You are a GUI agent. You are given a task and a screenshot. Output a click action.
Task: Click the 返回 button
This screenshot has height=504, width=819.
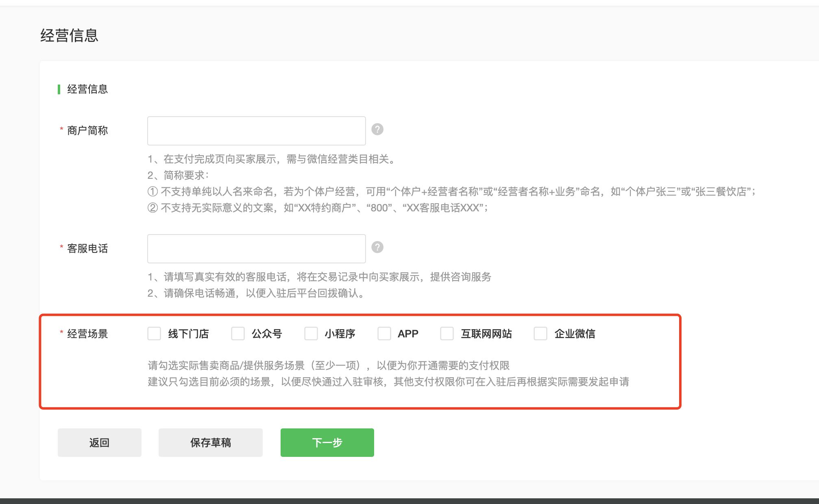click(99, 443)
